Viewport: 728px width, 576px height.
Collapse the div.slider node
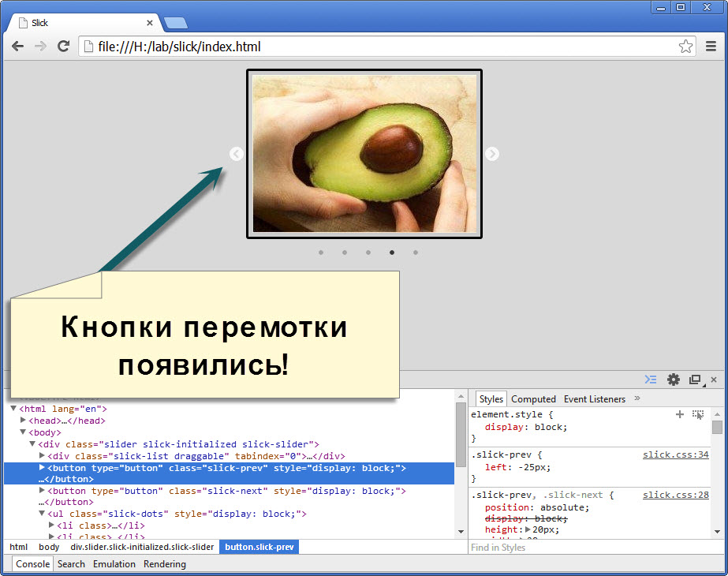(32, 443)
